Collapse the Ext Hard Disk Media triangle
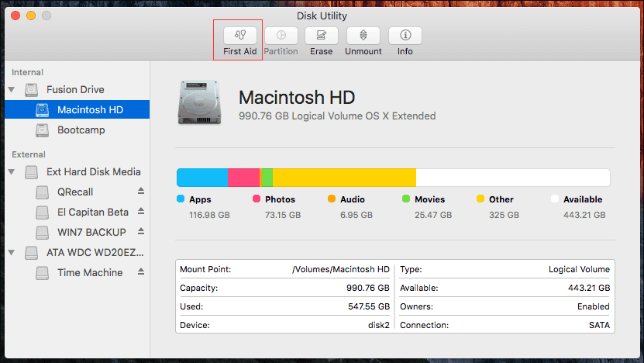 point(12,171)
